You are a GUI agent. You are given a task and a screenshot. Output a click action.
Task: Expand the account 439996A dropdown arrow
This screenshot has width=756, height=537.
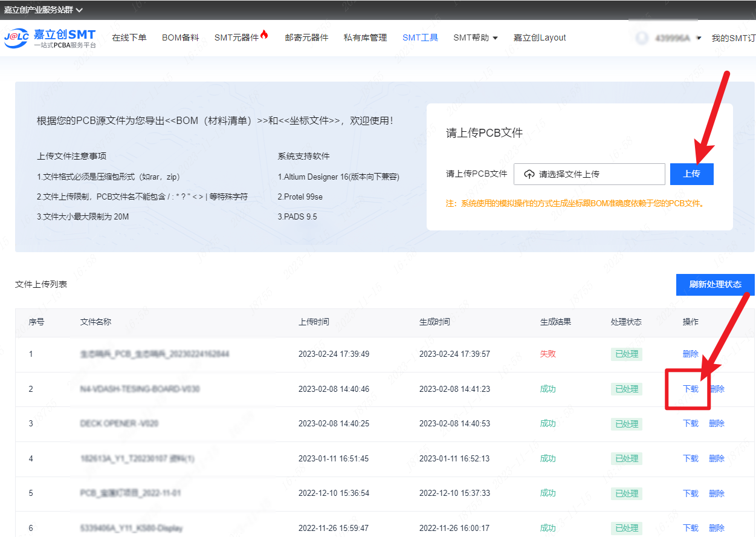(x=699, y=38)
